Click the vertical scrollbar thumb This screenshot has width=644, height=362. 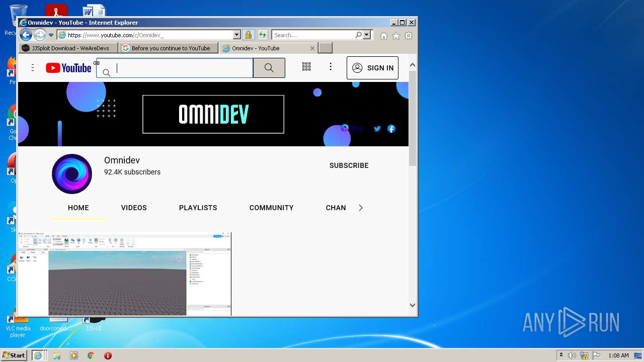[x=413, y=118]
